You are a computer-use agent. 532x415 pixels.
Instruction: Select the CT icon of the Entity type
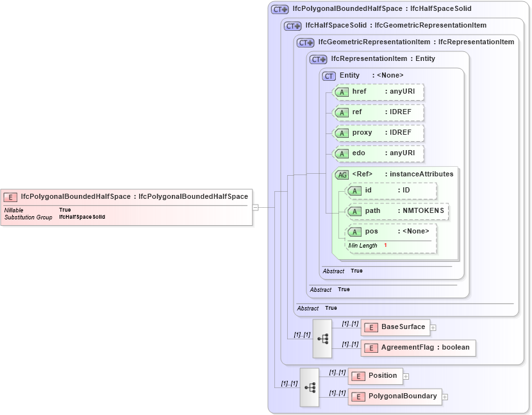[x=329, y=76]
